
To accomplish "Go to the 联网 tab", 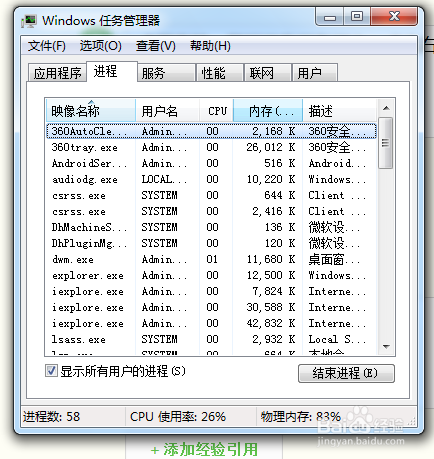I will (268, 73).
